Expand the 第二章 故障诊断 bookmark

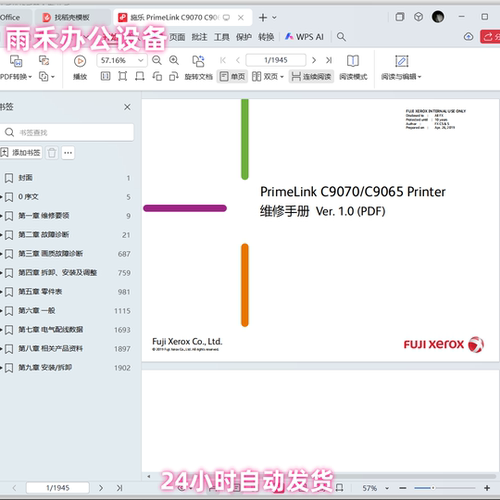(x=1, y=235)
